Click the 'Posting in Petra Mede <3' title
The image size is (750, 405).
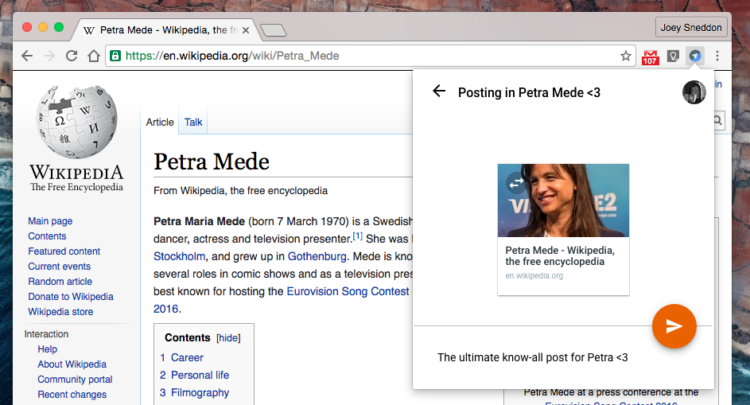pos(529,92)
